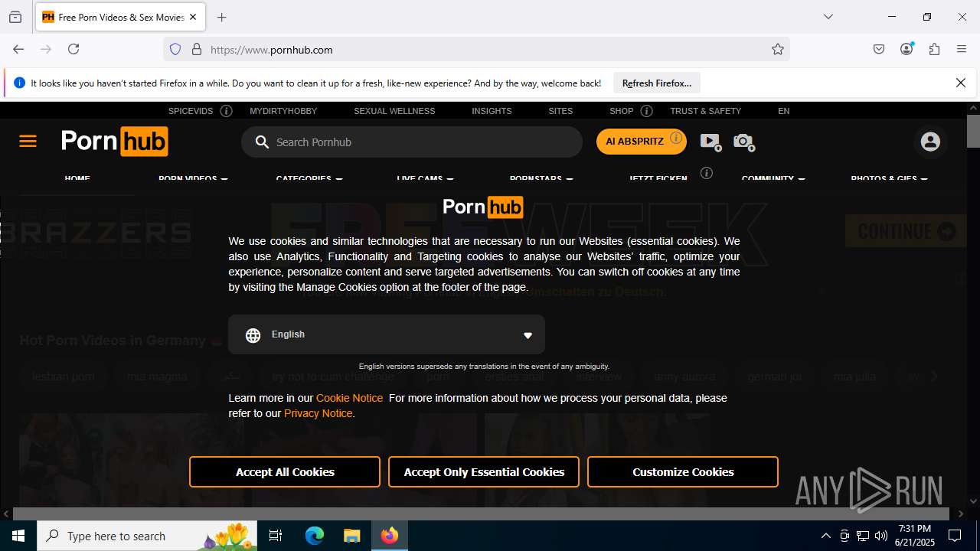The height and width of the screenshot is (551, 980).
Task: Expand the COMMUNITY navigation dropdown
Action: pos(773,178)
